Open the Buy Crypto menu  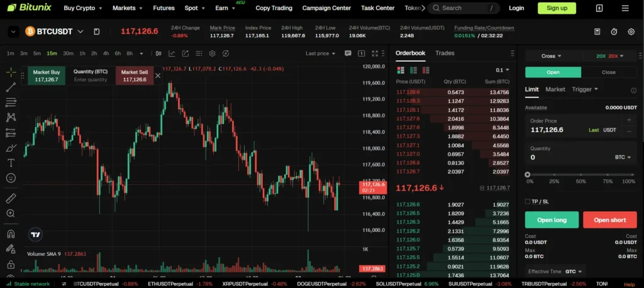pyautogui.click(x=82, y=8)
